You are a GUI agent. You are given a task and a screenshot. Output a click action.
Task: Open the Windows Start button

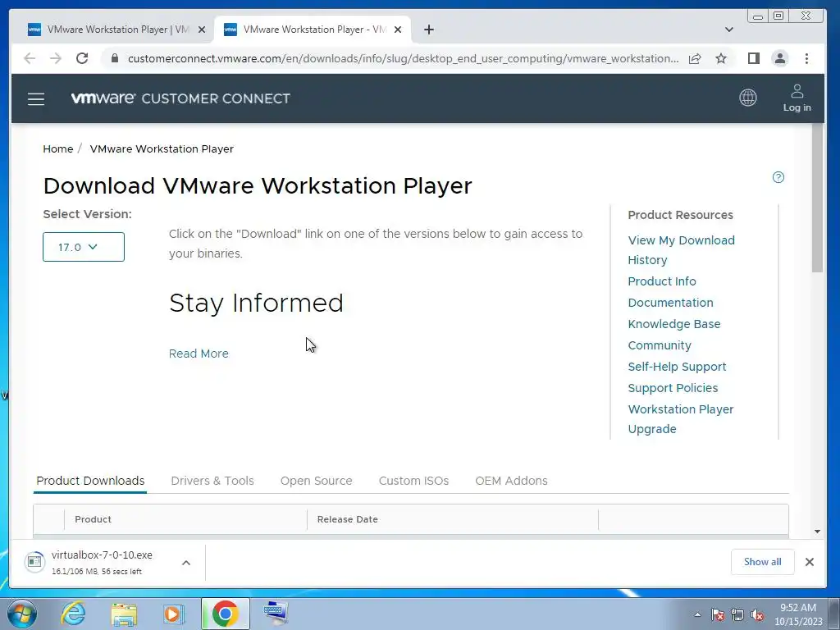click(x=22, y=614)
